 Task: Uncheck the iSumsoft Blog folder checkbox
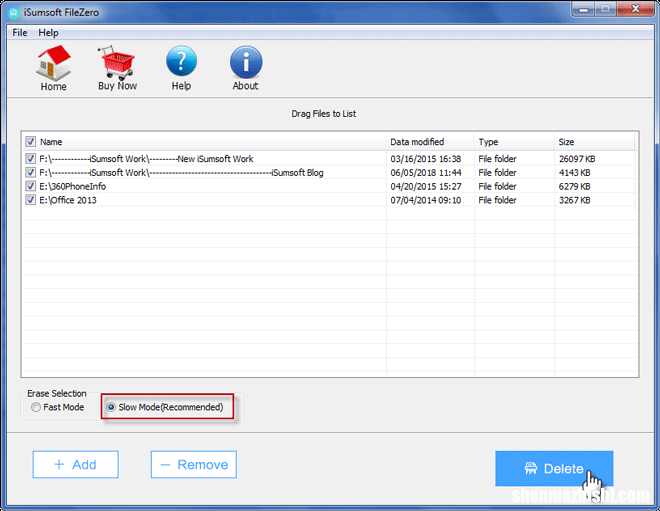pos(30,173)
